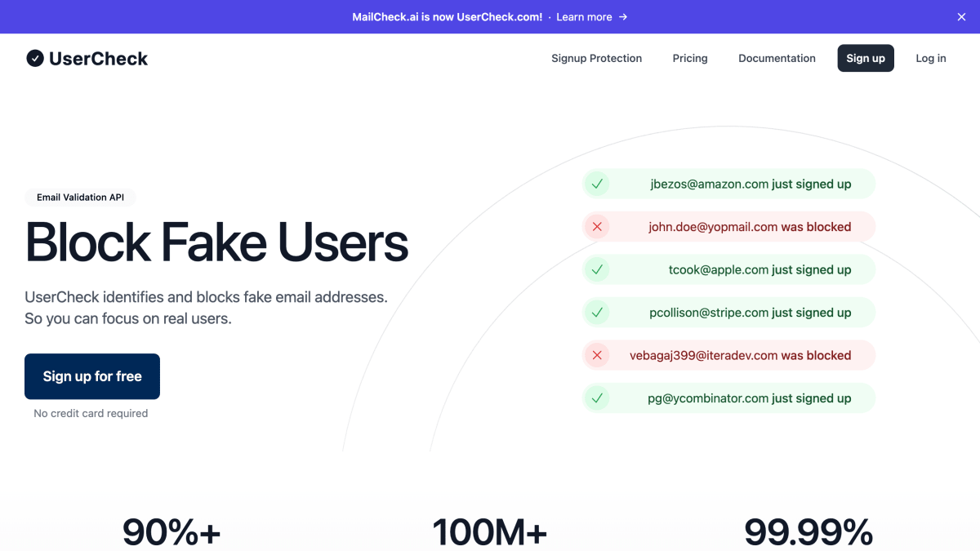The image size is (980, 551).
Task: Click the dark Sign up button in navbar
Action: (866, 58)
